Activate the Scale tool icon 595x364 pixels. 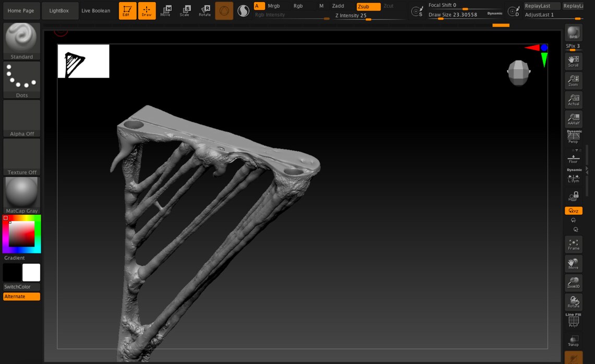(185, 10)
